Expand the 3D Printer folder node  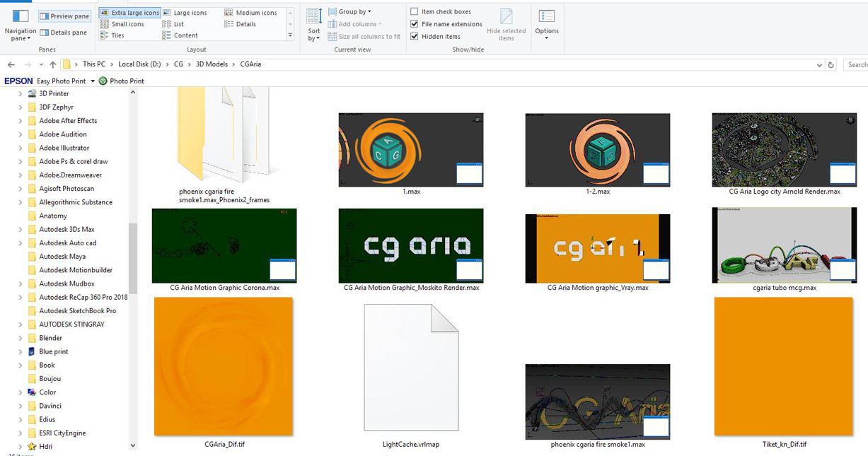21,93
